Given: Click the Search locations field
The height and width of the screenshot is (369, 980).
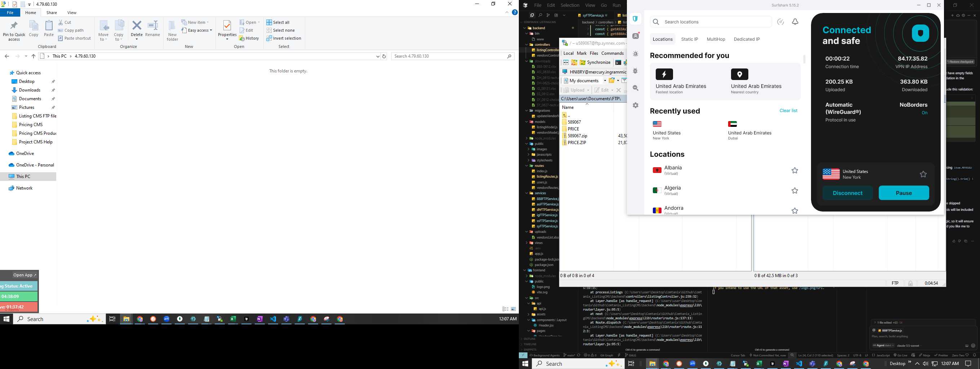Looking at the screenshot, I should click(710, 22).
